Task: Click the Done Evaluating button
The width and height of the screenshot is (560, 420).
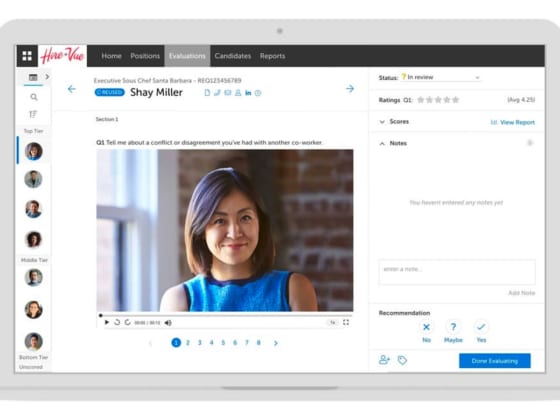Action: (495, 361)
